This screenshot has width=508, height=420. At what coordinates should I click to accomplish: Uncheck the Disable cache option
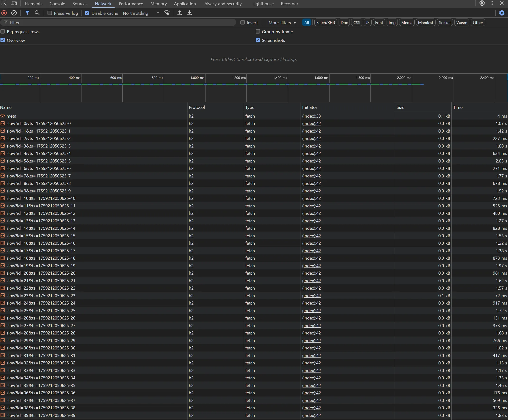coord(87,13)
